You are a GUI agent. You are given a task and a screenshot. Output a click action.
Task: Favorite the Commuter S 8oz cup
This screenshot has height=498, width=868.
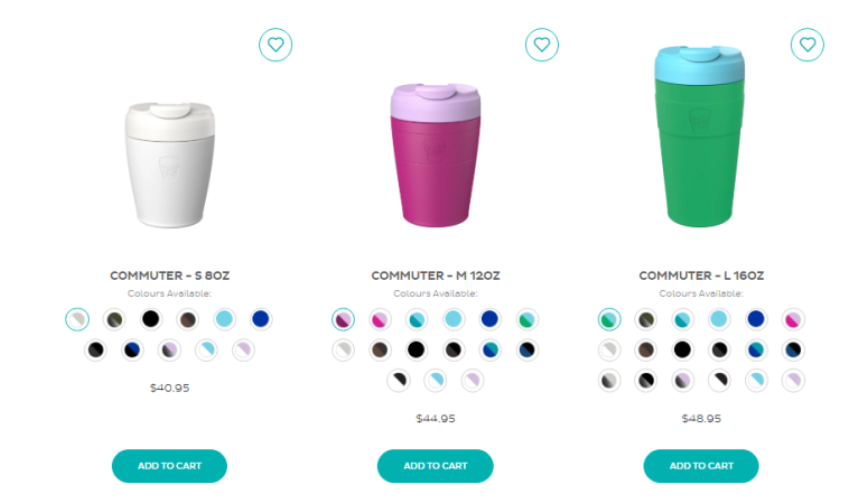pyautogui.click(x=275, y=45)
